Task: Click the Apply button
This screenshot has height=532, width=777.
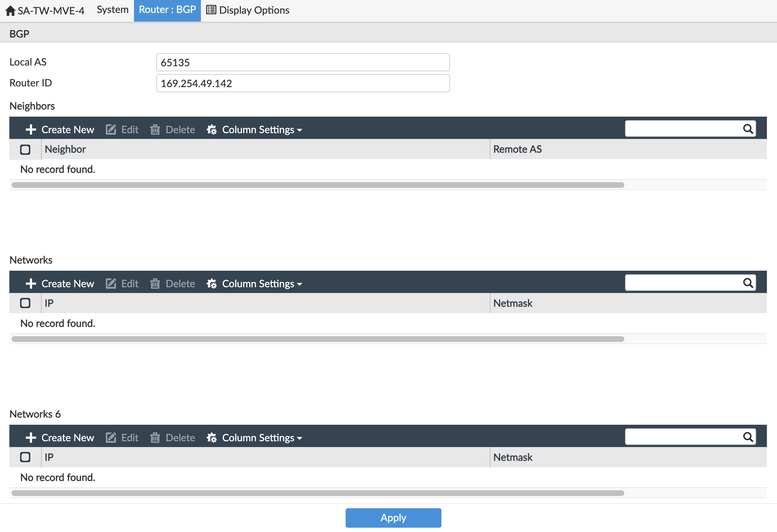Action: pyautogui.click(x=393, y=518)
